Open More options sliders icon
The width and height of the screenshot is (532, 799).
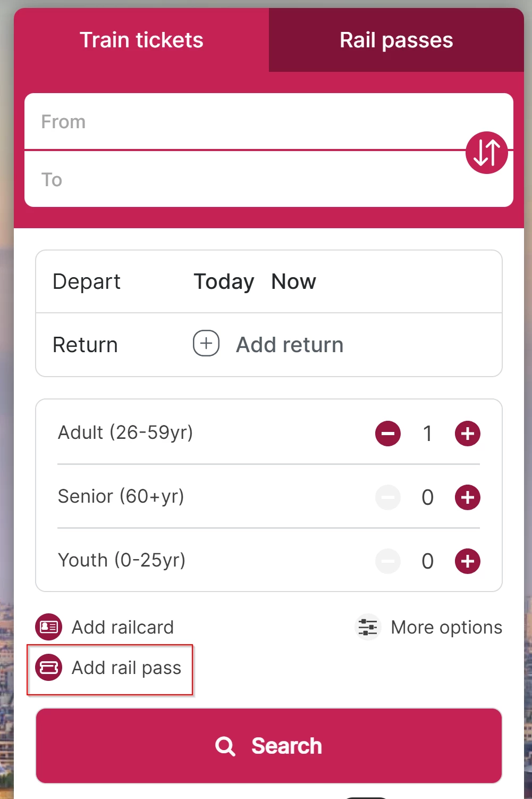[x=368, y=627]
